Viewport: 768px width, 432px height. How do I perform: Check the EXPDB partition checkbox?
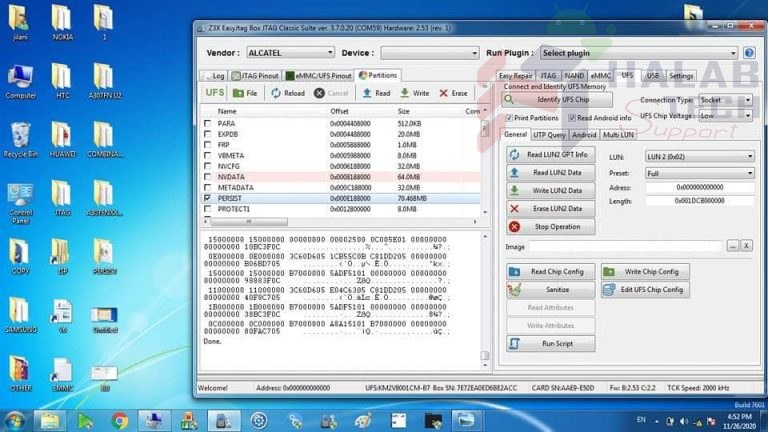pos(208,134)
